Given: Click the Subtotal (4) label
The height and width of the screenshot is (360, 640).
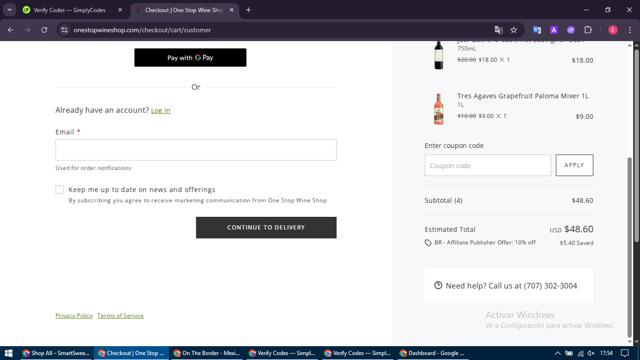Looking at the screenshot, I should (x=443, y=200).
